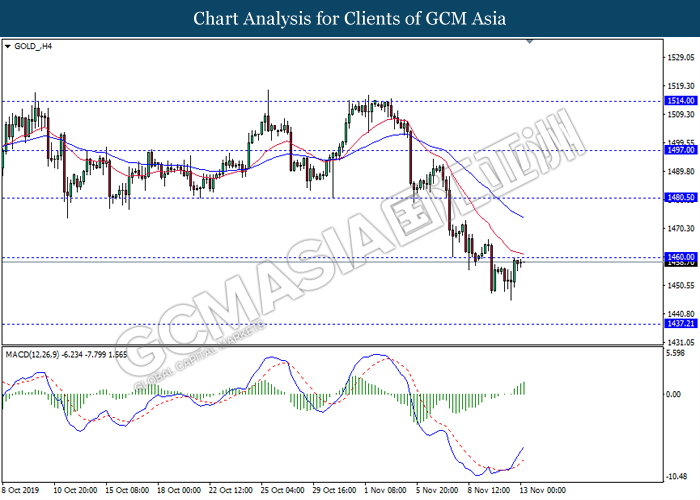
Task: Click the 1470.30 price axis value
Action: (x=681, y=228)
